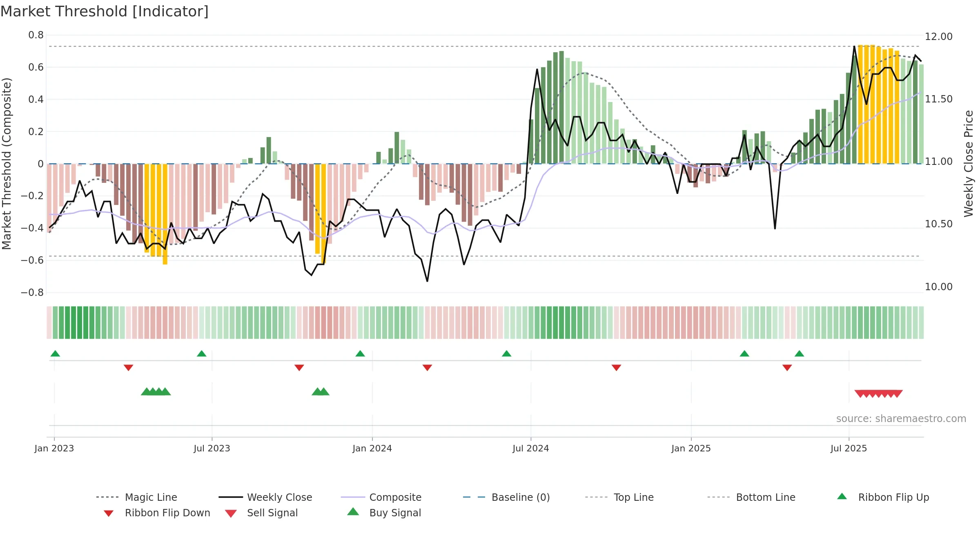Click the red sell signal cluster after Jul 2025
This screenshot has height=551, width=980.
point(879,393)
